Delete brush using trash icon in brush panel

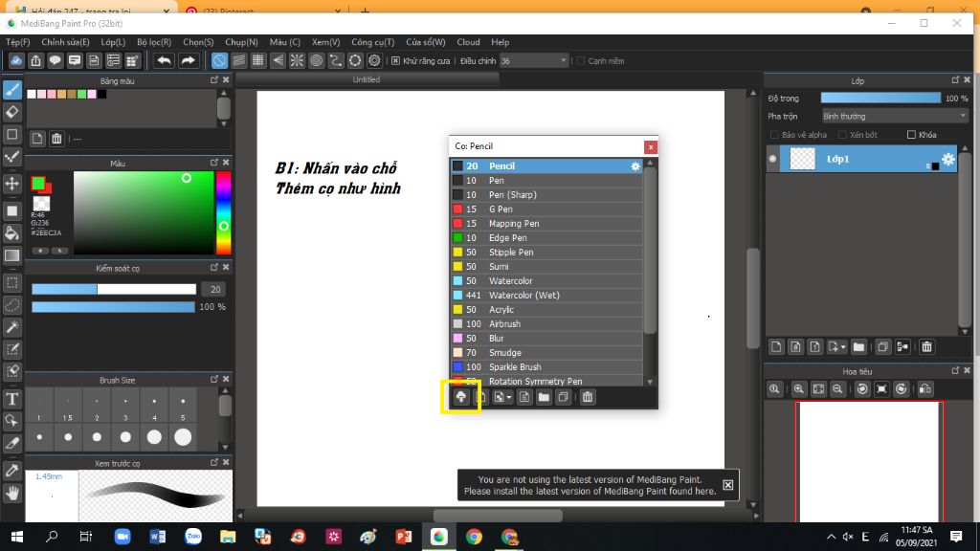588,397
